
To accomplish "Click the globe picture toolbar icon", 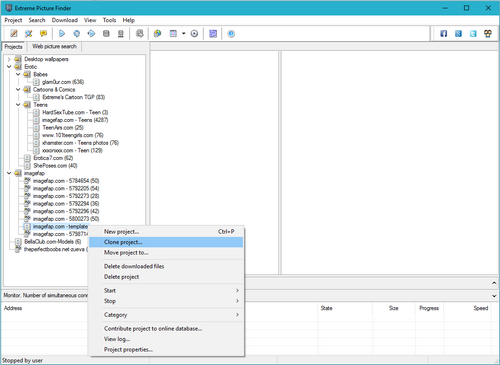I will coord(157,33).
